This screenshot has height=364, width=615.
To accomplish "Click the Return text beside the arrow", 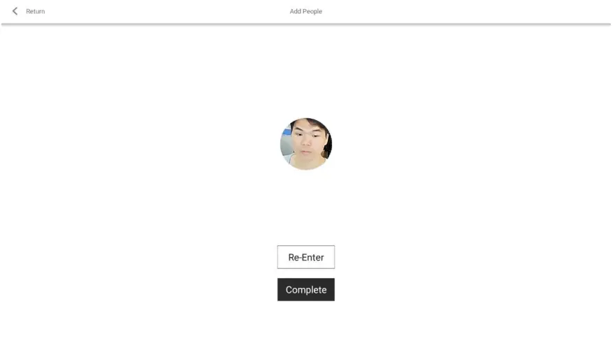I will click(36, 11).
